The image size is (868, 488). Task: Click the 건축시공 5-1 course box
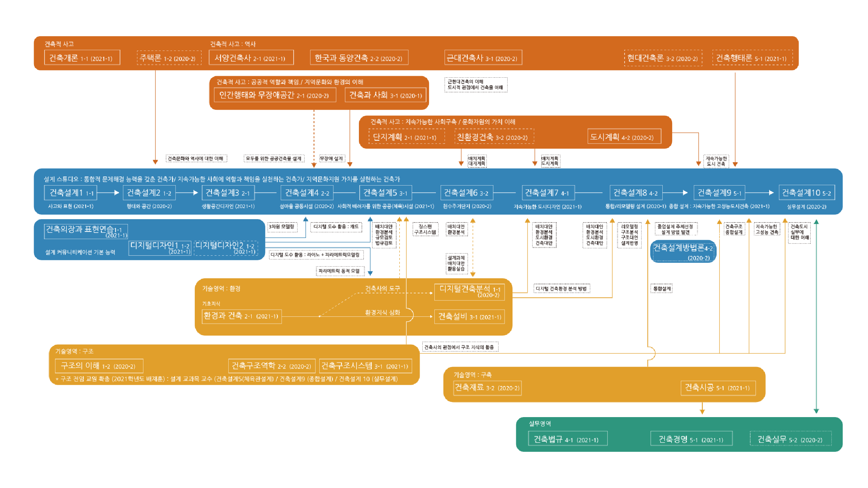point(718,388)
